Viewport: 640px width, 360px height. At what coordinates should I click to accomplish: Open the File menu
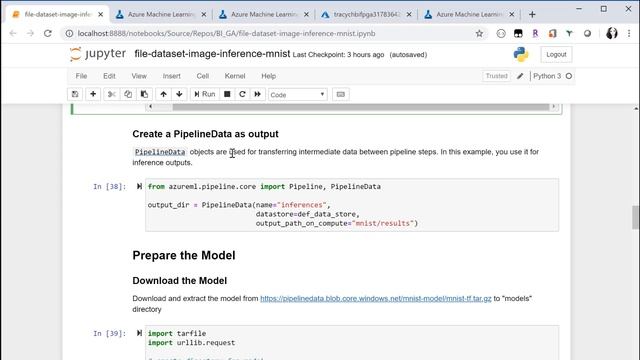pyautogui.click(x=81, y=76)
